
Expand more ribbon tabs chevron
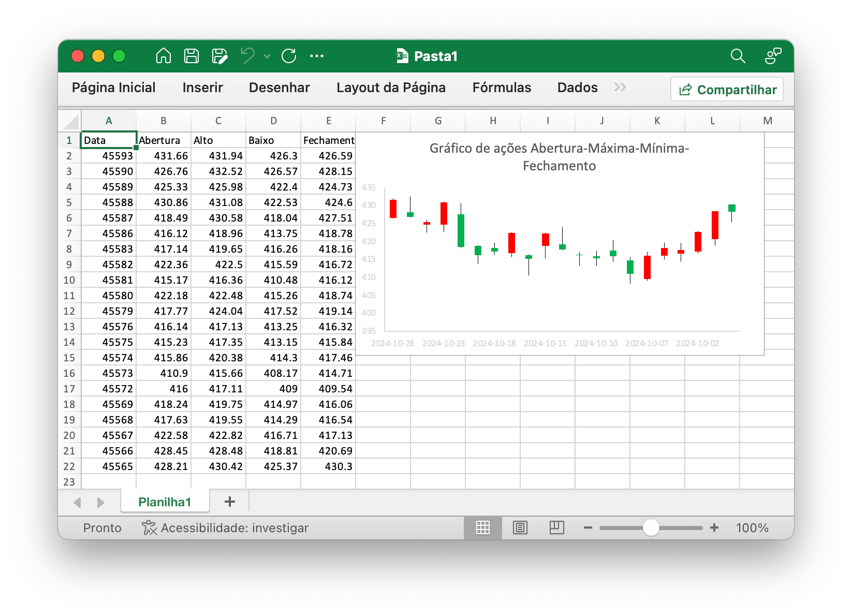pyautogui.click(x=620, y=87)
